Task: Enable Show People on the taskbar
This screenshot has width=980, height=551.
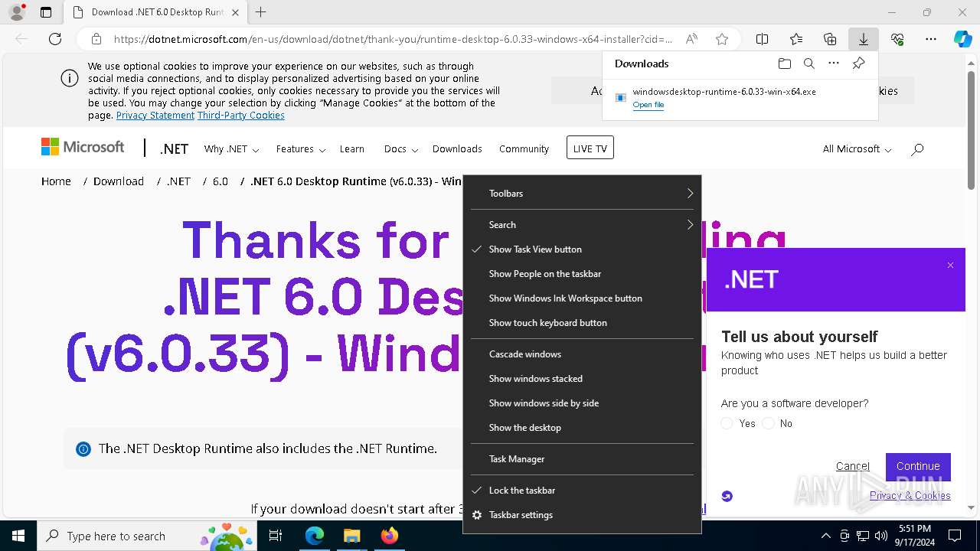Action: pos(582,274)
